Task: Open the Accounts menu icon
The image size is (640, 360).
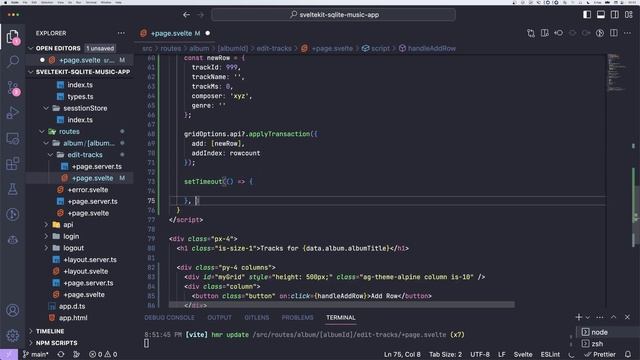Action: (x=13, y=310)
